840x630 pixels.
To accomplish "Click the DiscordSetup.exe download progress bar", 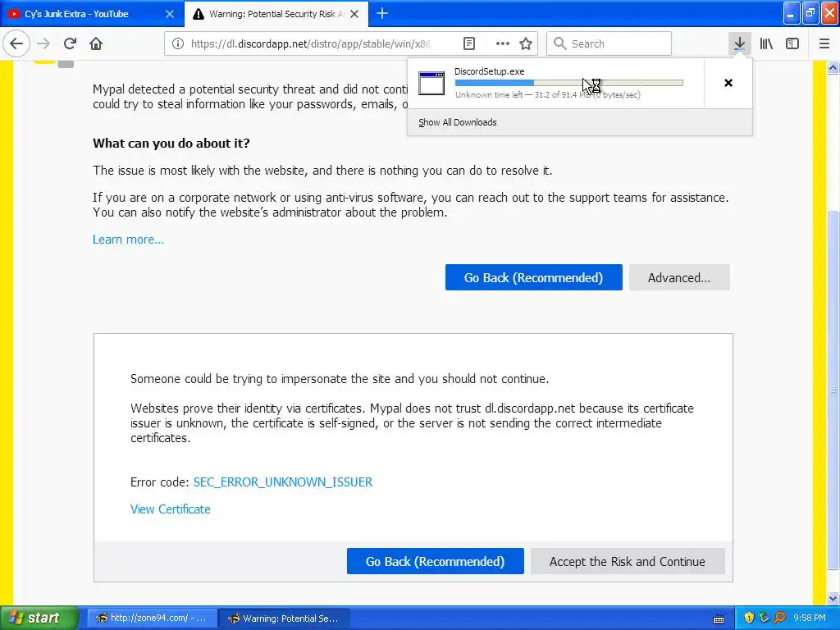I will (x=569, y=83).
